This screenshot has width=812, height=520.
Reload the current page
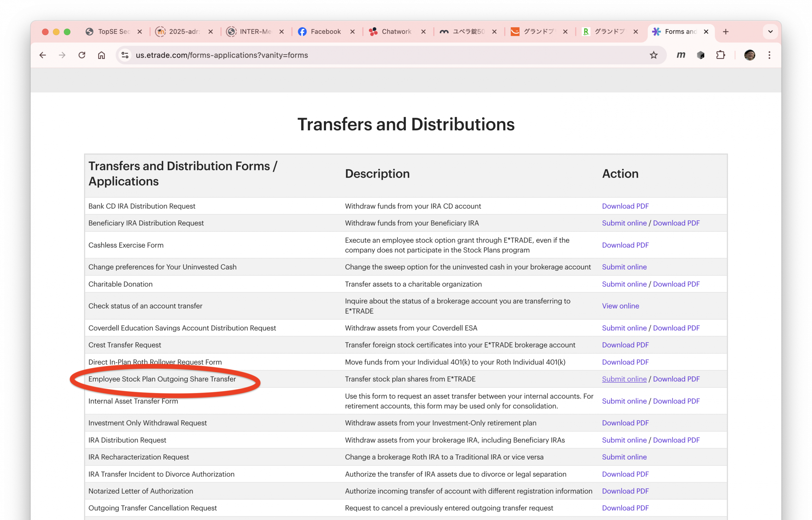[82, 55]
